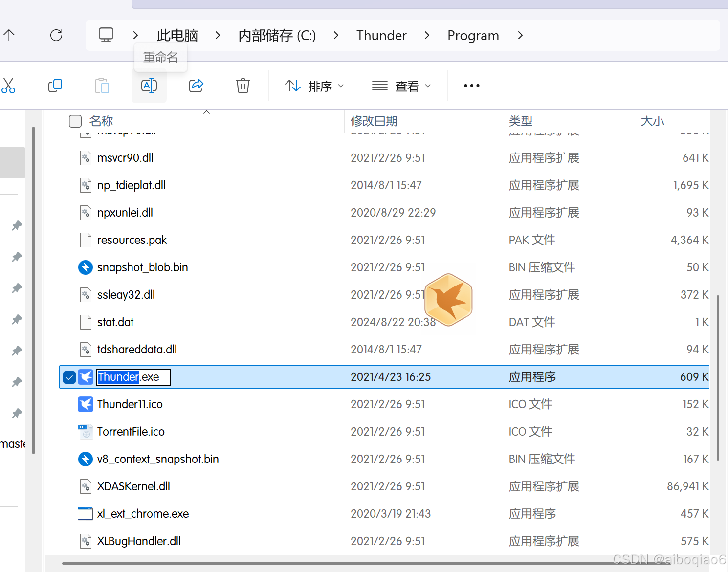
Task: Click the TorrentFile.ico file icon
Action: (x=86, y=432)
